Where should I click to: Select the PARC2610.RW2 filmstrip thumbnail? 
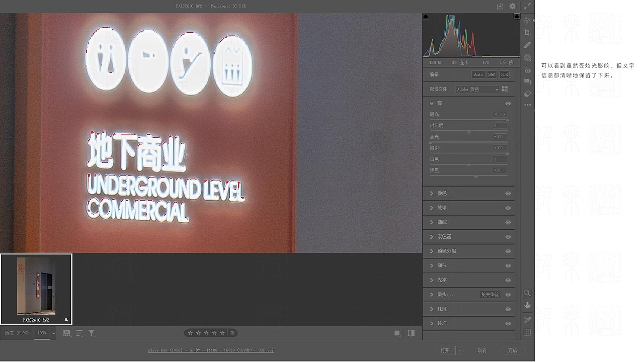coord(36,289)
